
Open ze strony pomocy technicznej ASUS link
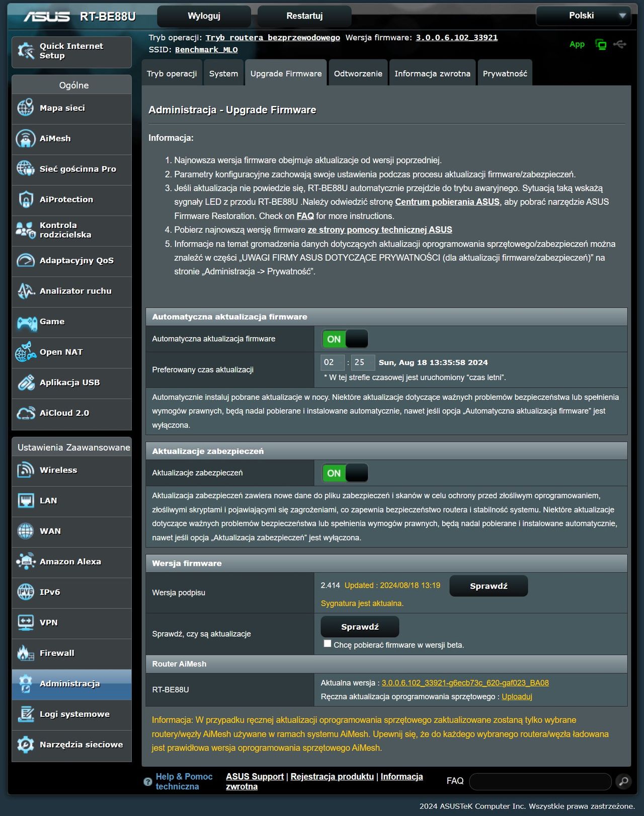[x=380, y=230]
